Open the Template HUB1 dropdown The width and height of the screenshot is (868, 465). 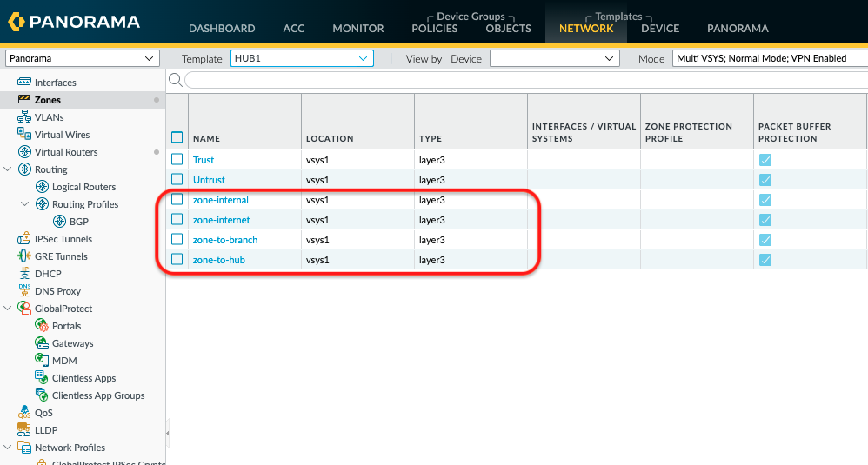point(303,58)
